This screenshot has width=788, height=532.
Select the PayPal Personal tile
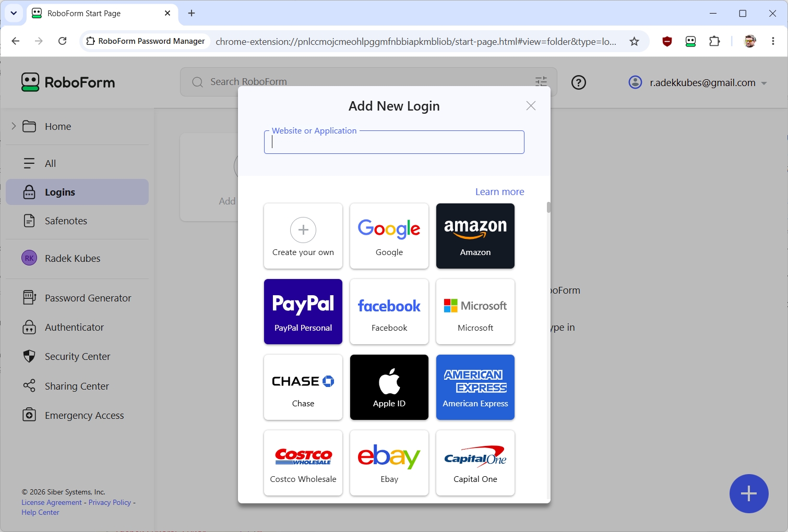303,311
